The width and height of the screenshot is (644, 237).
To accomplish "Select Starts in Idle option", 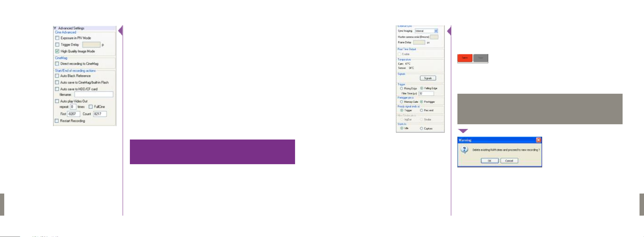I will click(x=402, y=128).
